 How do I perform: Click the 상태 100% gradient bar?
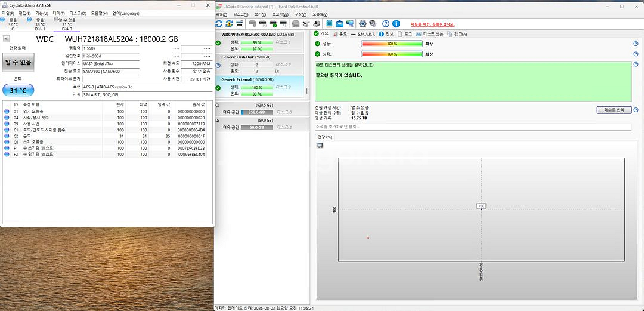[392, 54]
